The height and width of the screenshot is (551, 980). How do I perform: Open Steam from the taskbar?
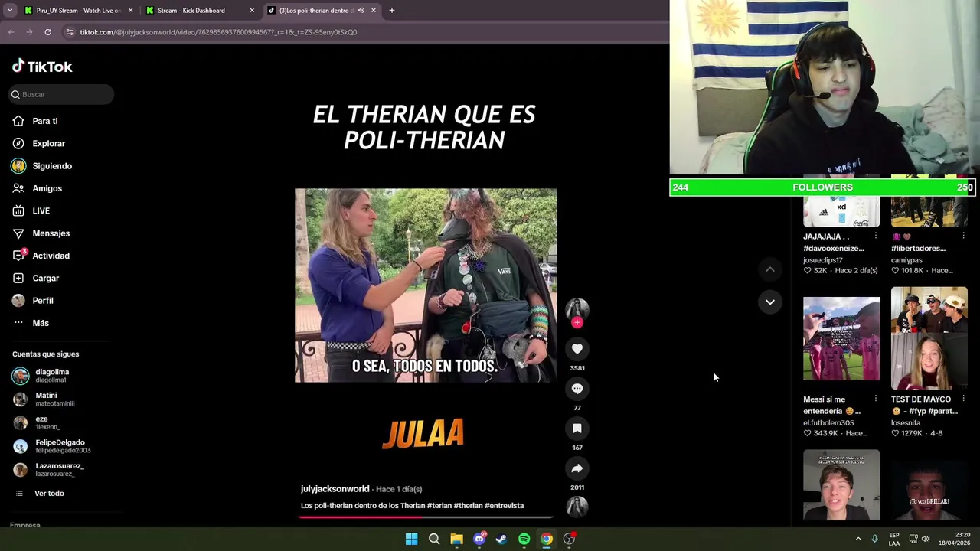(x=501, y=539)
